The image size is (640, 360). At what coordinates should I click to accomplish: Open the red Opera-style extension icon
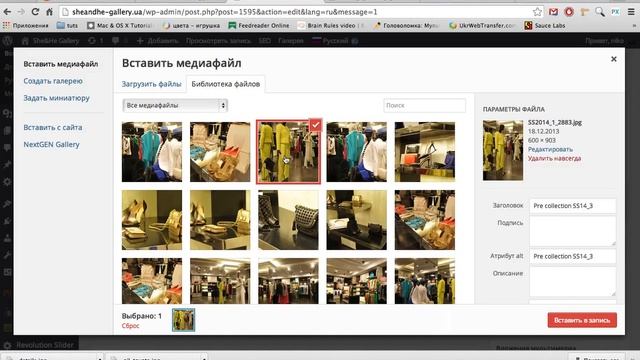click(x=569, y=12)
